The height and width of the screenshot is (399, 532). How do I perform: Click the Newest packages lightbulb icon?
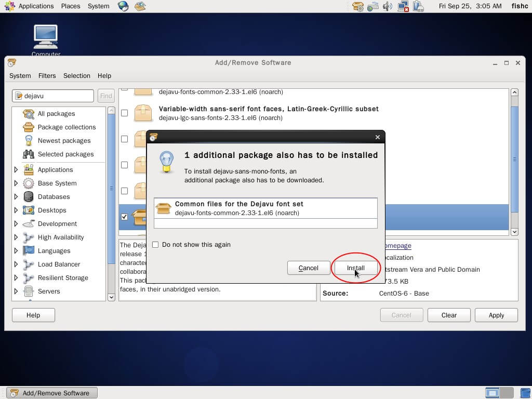(29, 141)
